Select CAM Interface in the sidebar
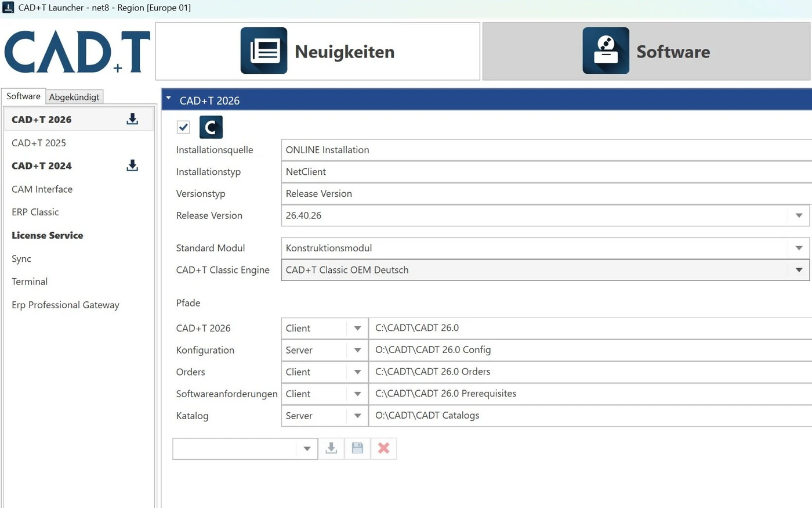The height and width of the screenshot is (508, 812). 78,189
